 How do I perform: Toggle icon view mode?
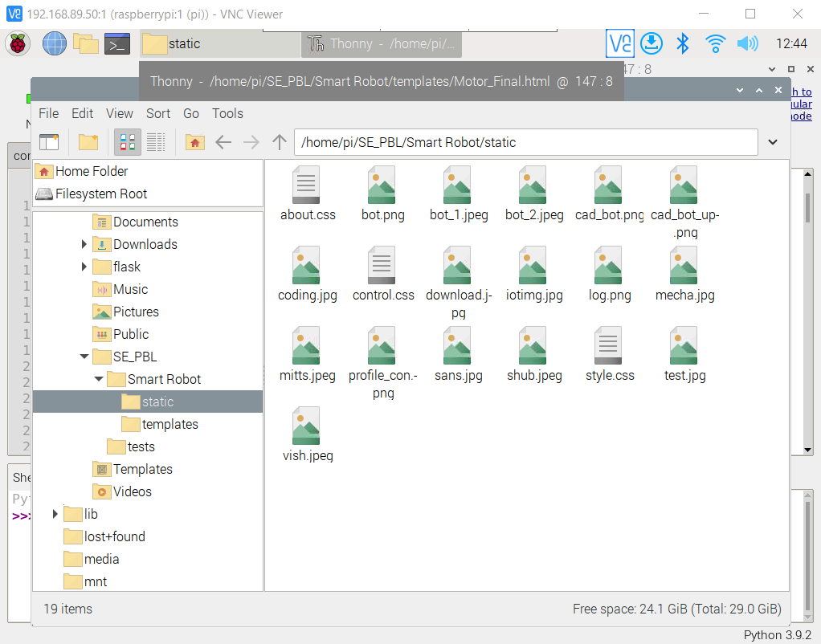point(128,142)
